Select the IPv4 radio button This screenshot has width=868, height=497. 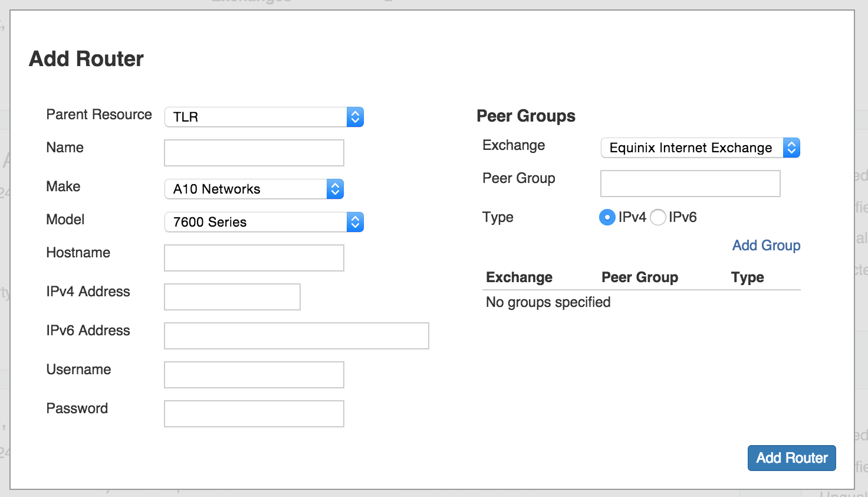(607, 217)
